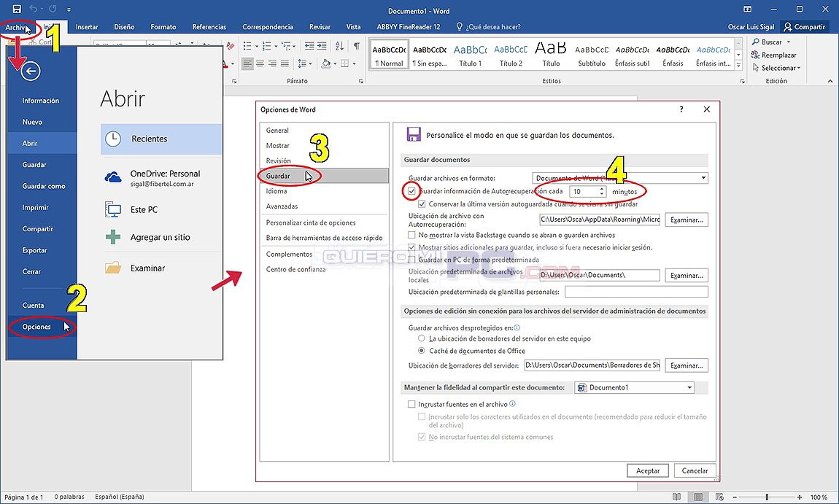Select Guardar category in Opciones de Word
The height and width of the screenshot is (504, 839).
click(x=324, y=176)
